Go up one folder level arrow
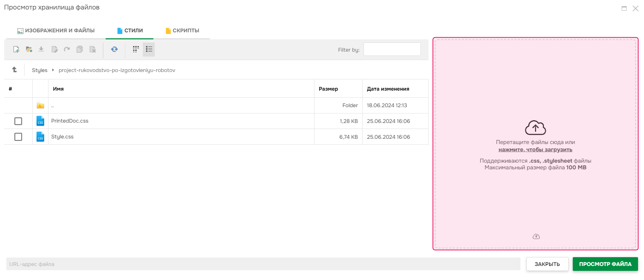Viewport: 644px width, 280px height. click(14, 70)
